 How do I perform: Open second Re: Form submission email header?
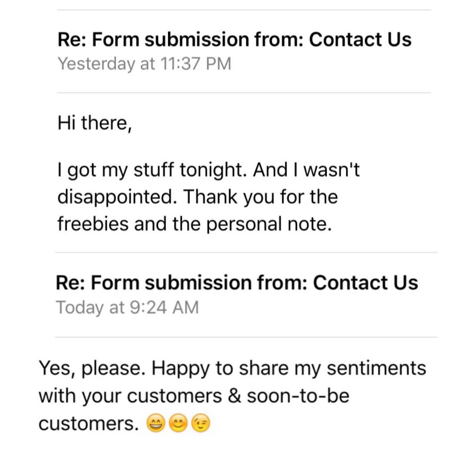237,283
